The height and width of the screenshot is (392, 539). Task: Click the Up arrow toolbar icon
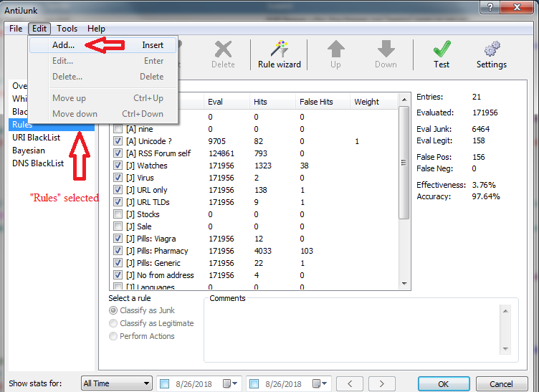[336, 54]
